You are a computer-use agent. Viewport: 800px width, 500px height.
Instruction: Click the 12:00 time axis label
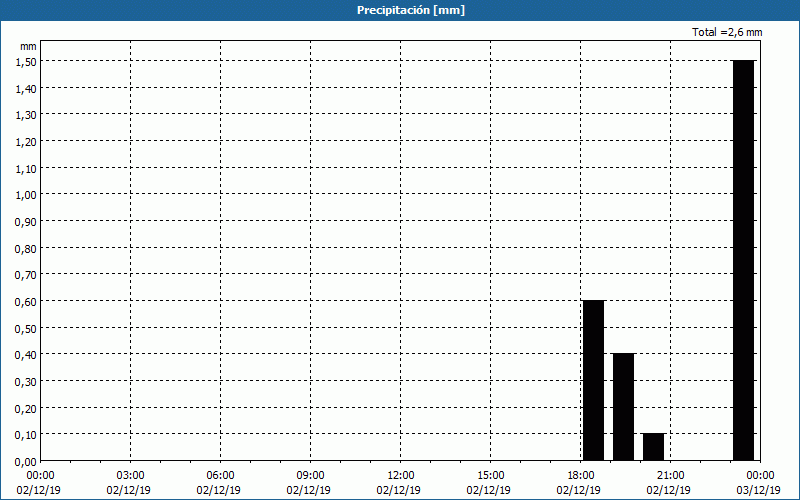401,476
